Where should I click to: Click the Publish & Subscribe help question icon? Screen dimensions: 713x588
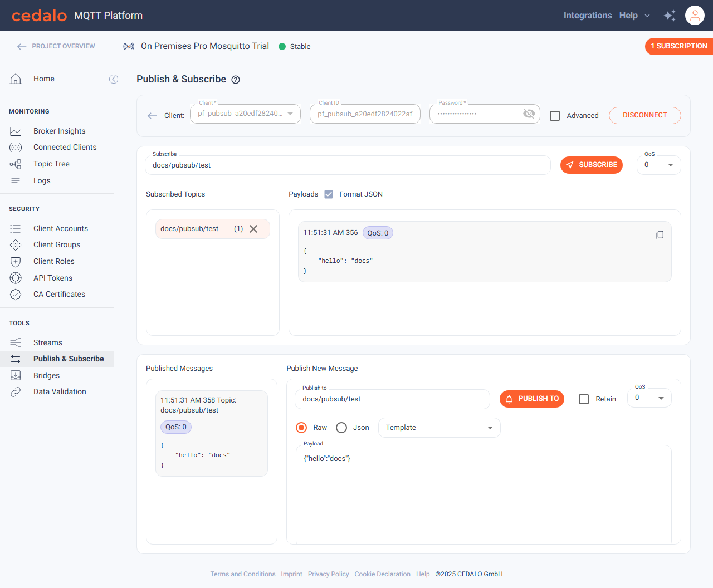pyautogui.click(x=236, y=80)
